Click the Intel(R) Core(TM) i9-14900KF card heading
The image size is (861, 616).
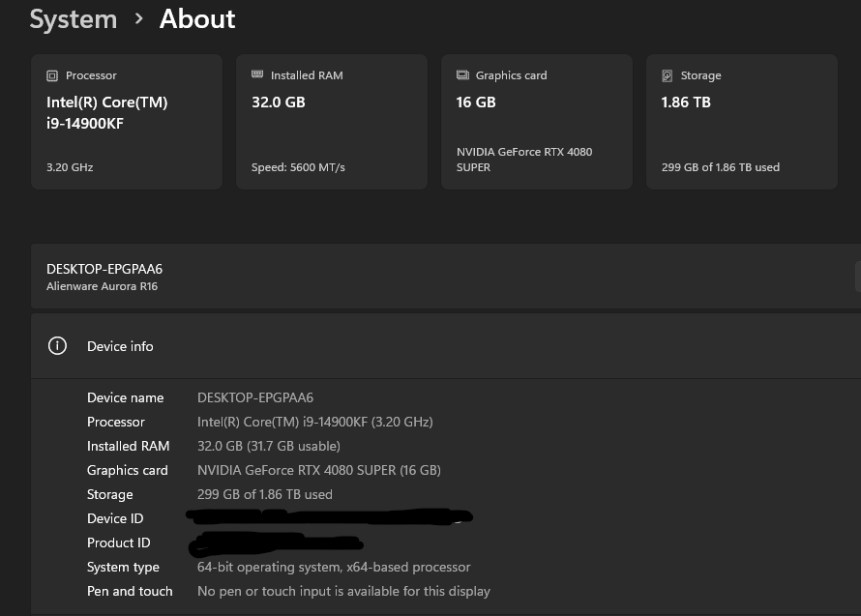coord(107,112)
